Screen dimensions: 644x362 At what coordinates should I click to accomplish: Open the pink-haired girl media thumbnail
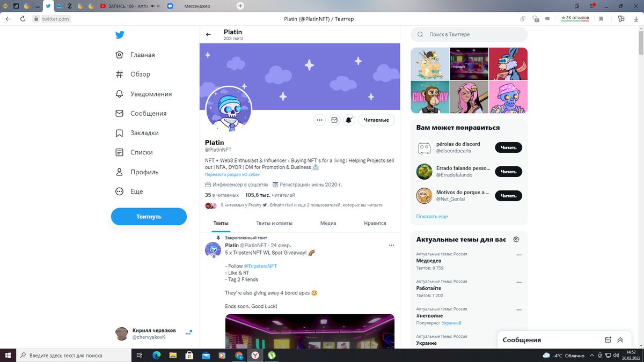click(x=469, y=97)
